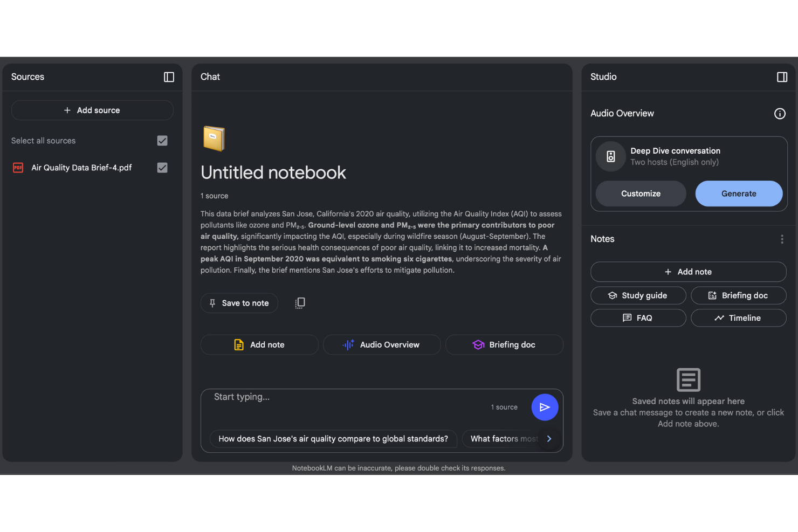
Task: Click Save to note button
Action: coord(239,303)
